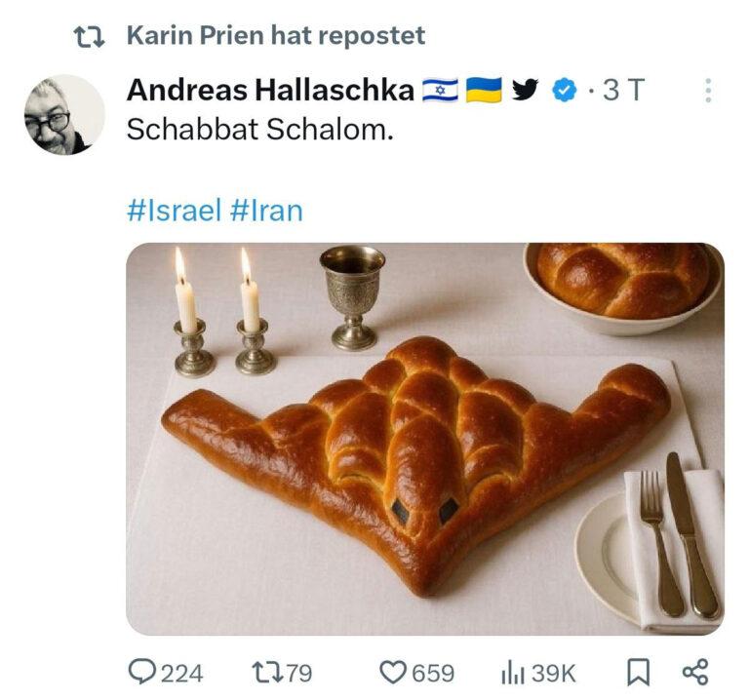Open the reply icon with 224 comments
The image size is (749, 700).
(x=140, y=672)
